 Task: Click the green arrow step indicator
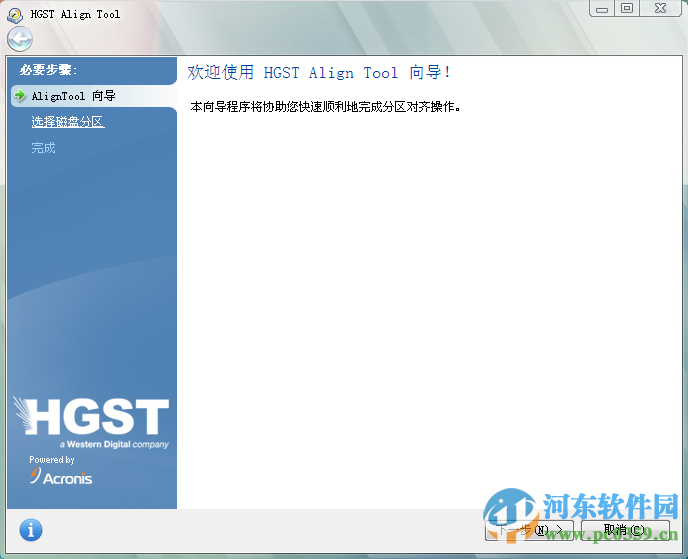20,95
